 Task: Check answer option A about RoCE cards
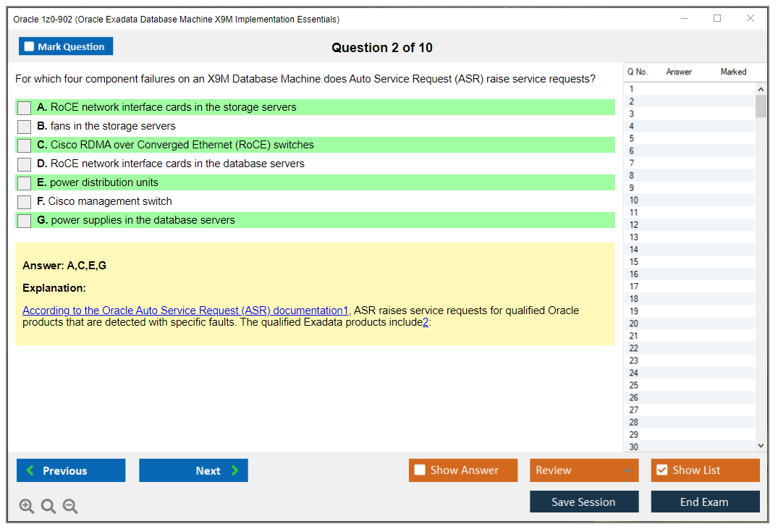tap(23, 107)
